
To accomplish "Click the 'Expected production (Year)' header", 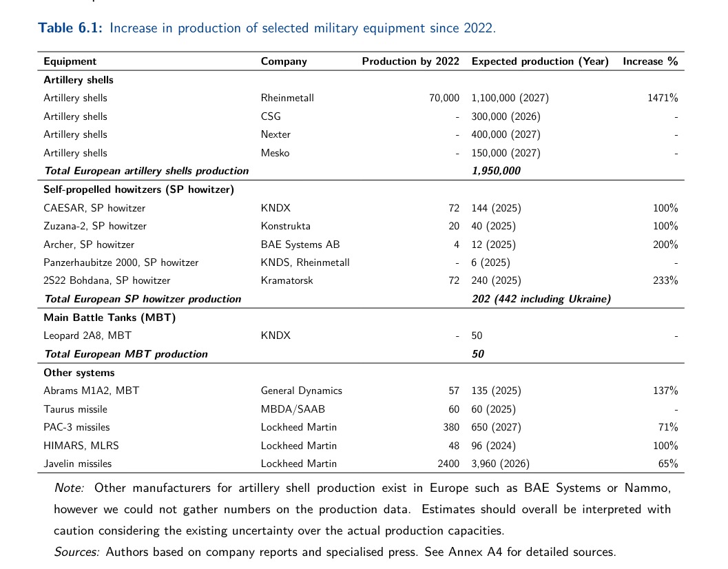I will tap(540, 61).
